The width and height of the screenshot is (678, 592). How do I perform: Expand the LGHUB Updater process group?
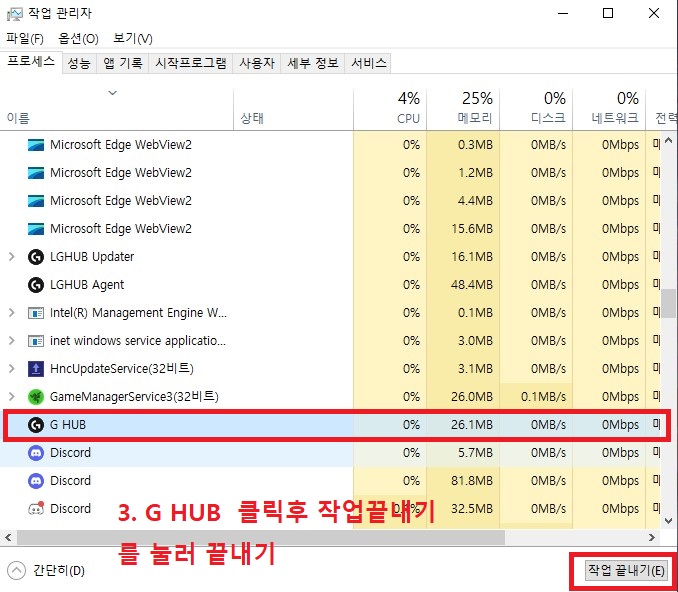click(x=12, y=257)
